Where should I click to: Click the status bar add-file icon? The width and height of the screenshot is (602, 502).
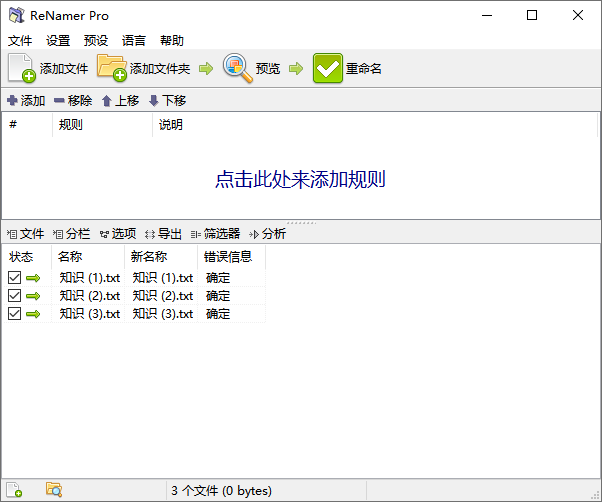(x=14, y=490)
